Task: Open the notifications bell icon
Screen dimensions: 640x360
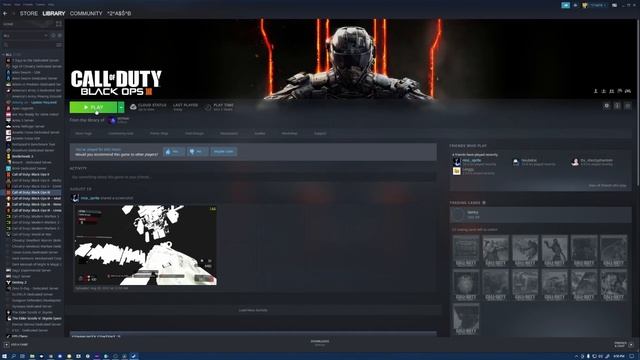Action: click(x=576, y=5)
